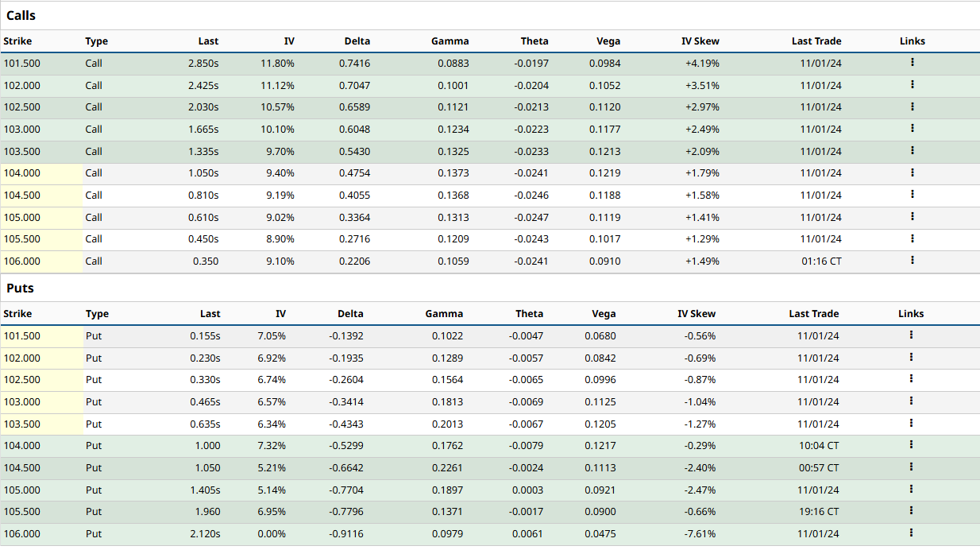Screen dimensions: 980x550
Task: Click Put IV skew -2.47%
Action: click(x=700, y=490)
